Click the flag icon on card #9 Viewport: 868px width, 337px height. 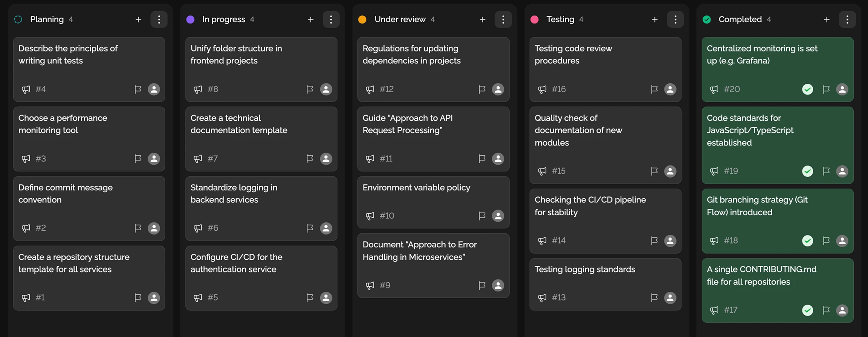click(x=482, y=285)
